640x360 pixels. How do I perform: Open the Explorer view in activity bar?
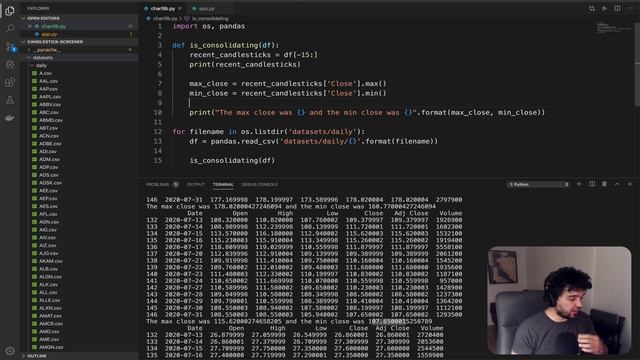(x=10, y=11)
